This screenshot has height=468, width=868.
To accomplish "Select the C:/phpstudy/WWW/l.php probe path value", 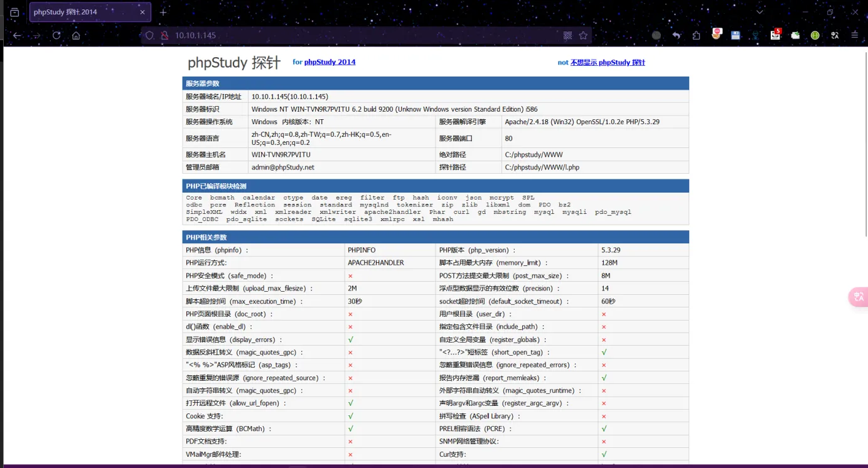I will [x=542, y=168].
